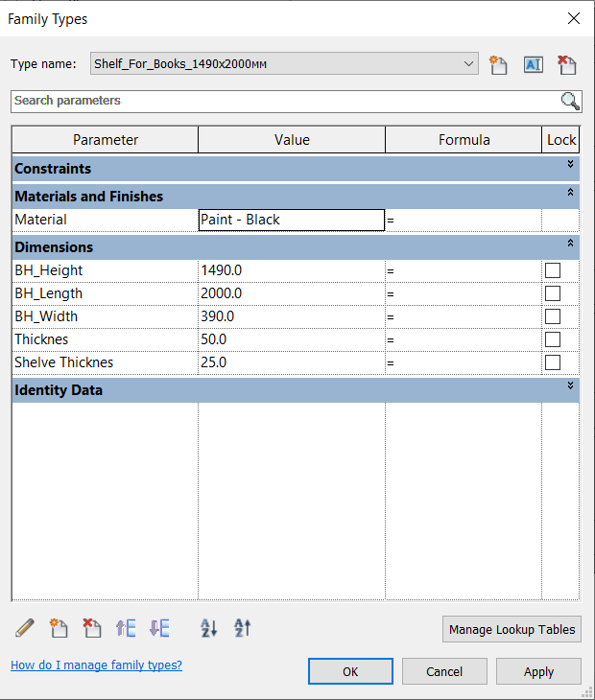Click the Edit Parameter pencil icon
Screen dimensions: 595x700
click(26, 628)
